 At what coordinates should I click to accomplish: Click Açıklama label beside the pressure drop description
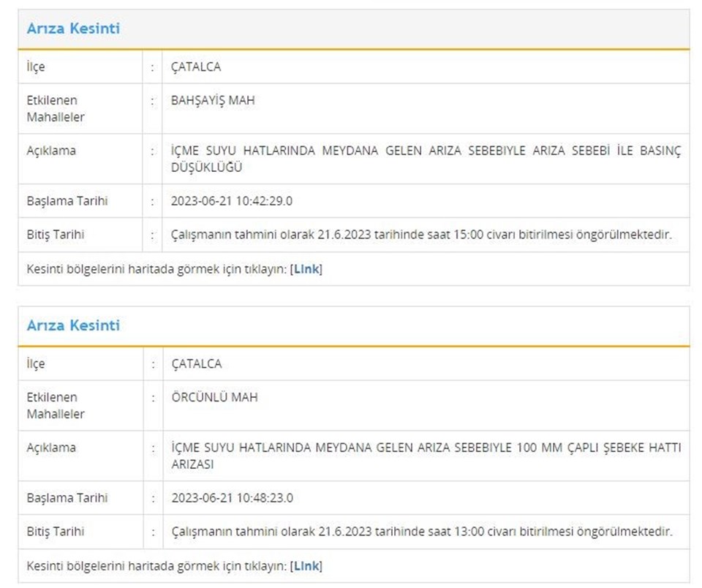51,151
